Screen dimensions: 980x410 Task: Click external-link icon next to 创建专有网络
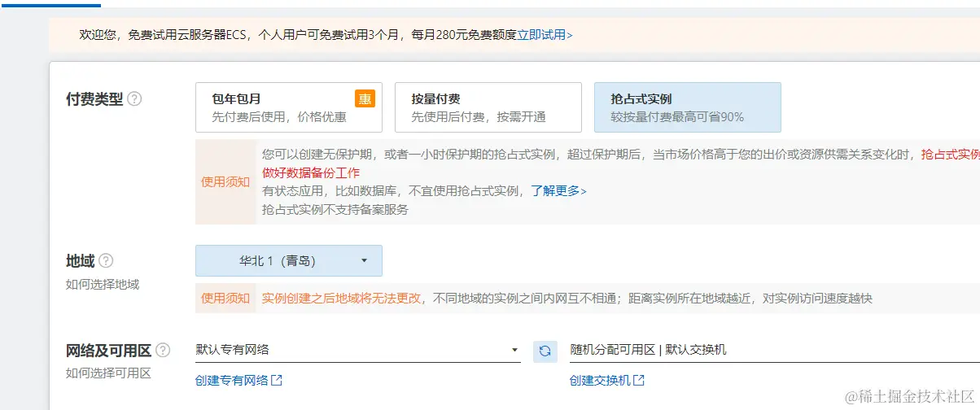(277, 380)
